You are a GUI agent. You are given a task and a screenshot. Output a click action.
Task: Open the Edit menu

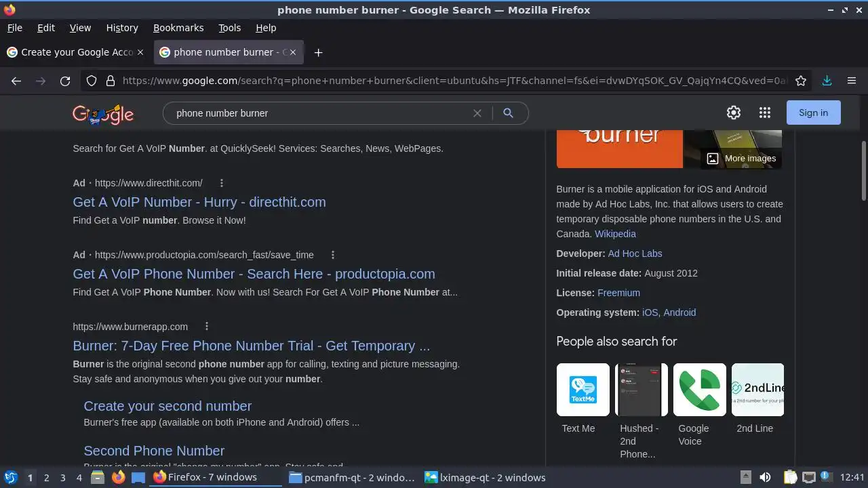46,28
